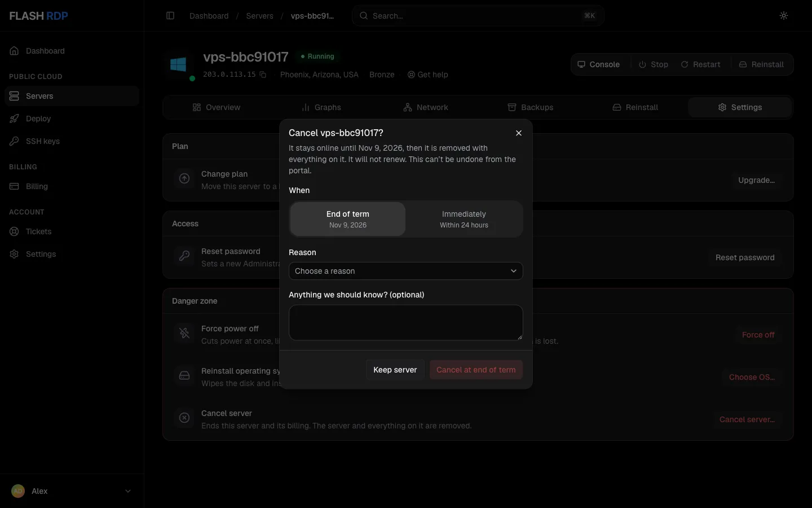Screen dimensions: 812x508
Task: Switch to the Graphs tab
Action: (x=321, y=107)
